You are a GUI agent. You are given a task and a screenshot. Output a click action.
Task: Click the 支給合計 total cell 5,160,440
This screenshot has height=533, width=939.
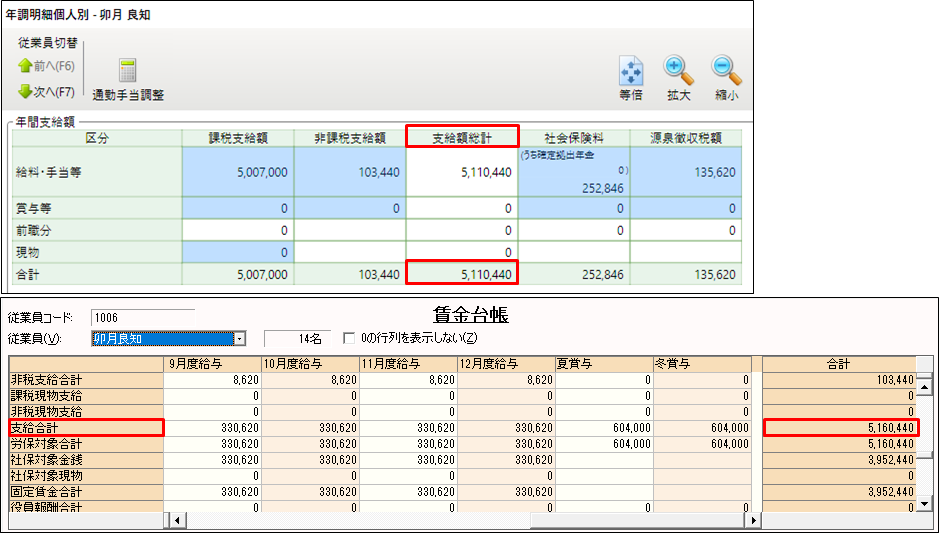[840, 428]
